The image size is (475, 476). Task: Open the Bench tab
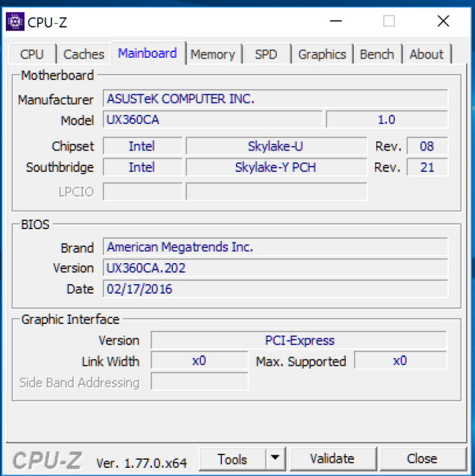coord(377,54)
